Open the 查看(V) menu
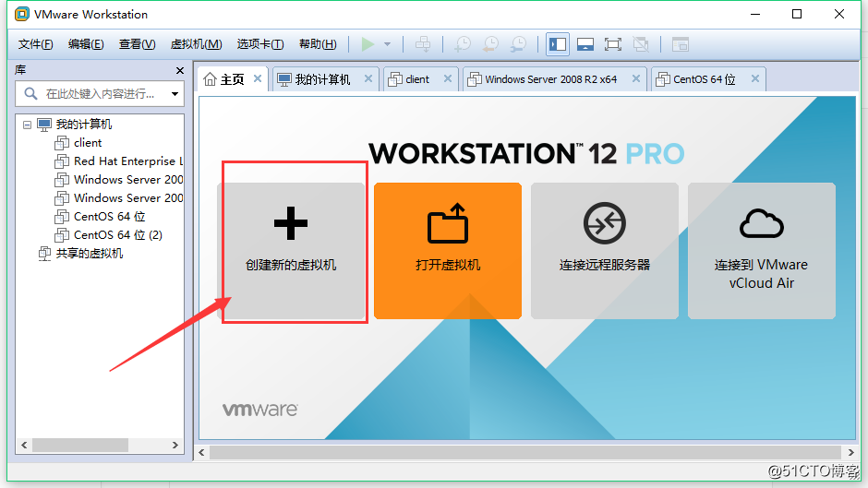This screenshot has height=488, width=868. (137, 44)
